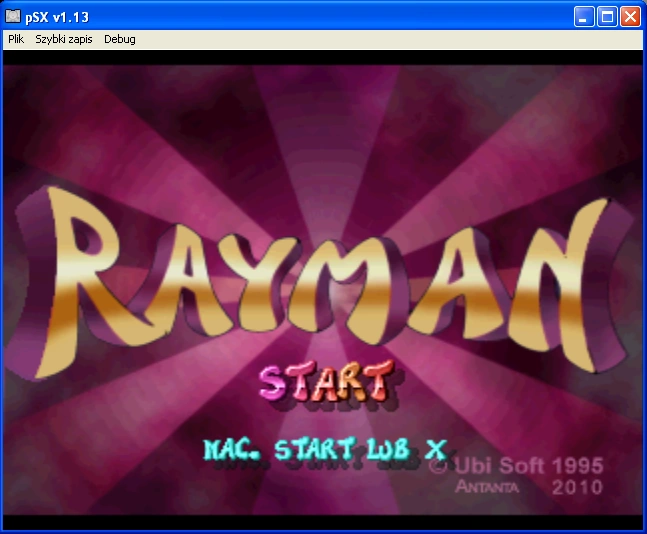The width and height of the screenshot is (647, 534).
Task: Click the pSX application icon in title bar
Action: pos(13,17)
